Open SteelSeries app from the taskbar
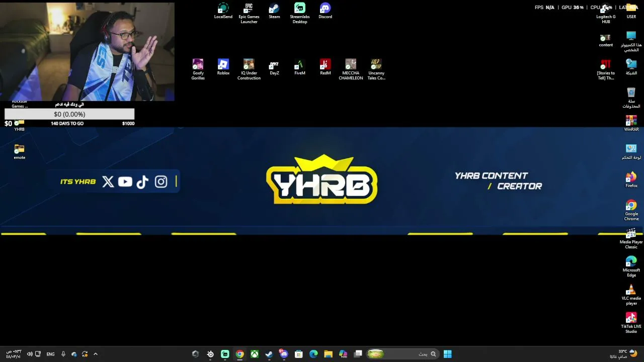644x362 pixels. click(x=210, y=354)
